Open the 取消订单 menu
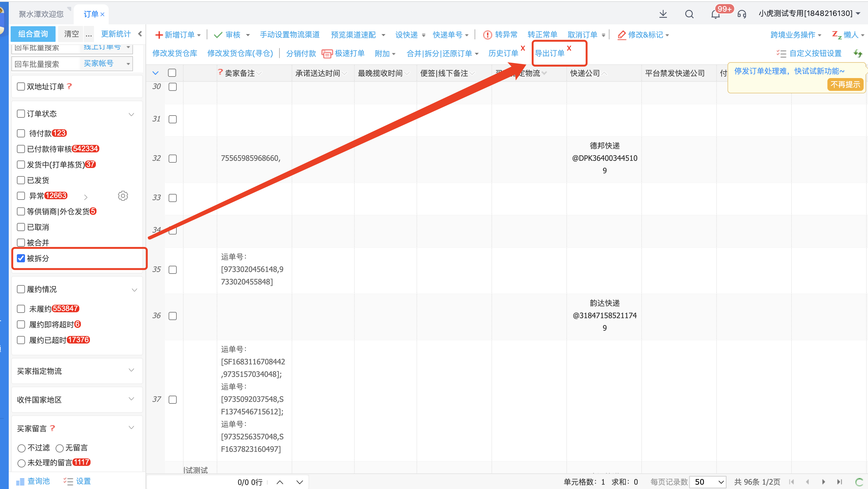The image size is (868, 489). point(586,35)
